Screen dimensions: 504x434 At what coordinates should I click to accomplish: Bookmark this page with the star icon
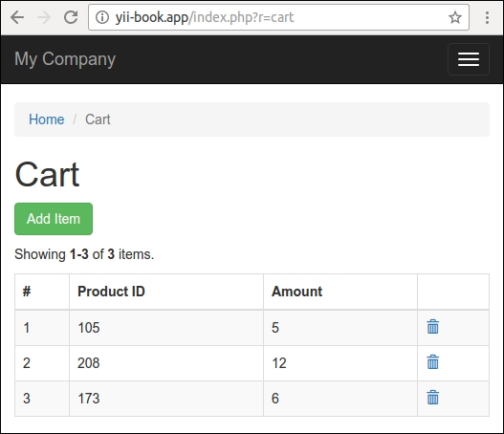455,17
